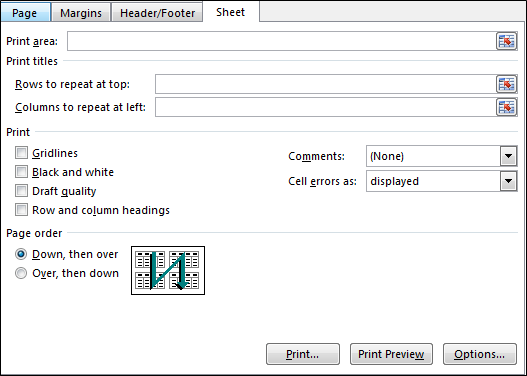The width and height of the screenshot is (527, 376).
Task: Select Down, then over radio button
Action: [21, 254]
